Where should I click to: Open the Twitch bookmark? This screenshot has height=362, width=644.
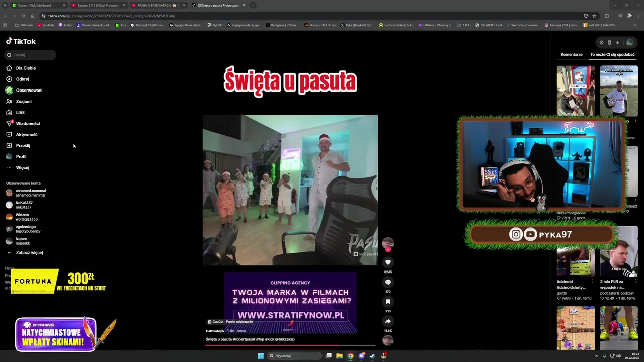pos(65,25)
